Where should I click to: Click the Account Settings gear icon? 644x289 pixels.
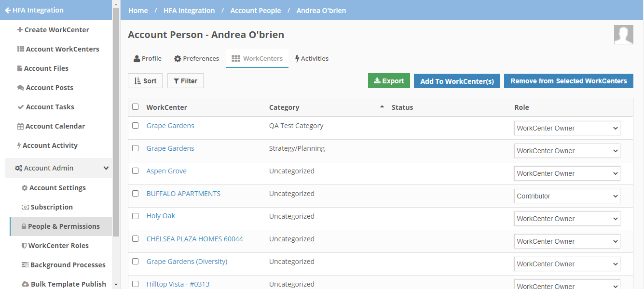coord(25,188)
